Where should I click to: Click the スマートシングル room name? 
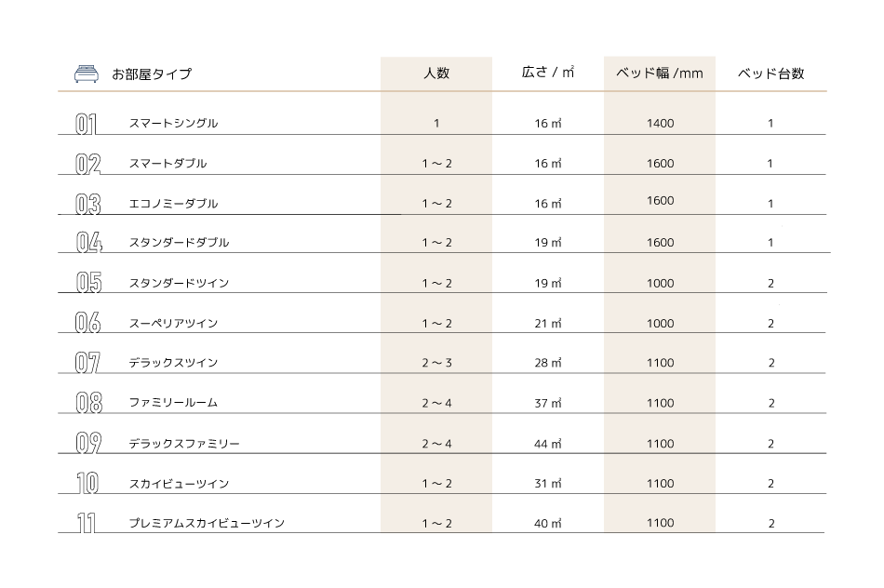(x=174, y=124)
